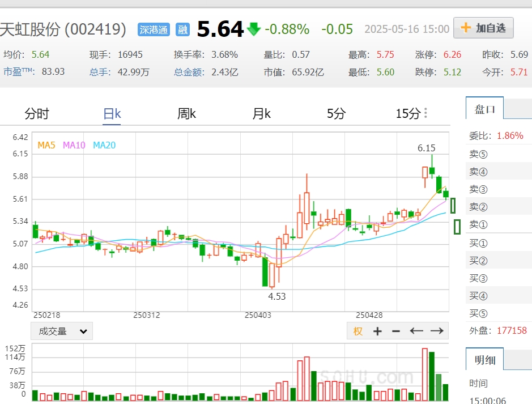532x404 pixels.
Task: Click the 卖① order row
Action: click(499, 224)
